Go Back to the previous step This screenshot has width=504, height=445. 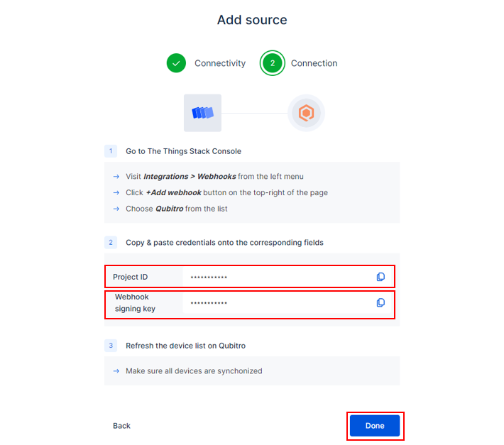[x=121, y=426]
